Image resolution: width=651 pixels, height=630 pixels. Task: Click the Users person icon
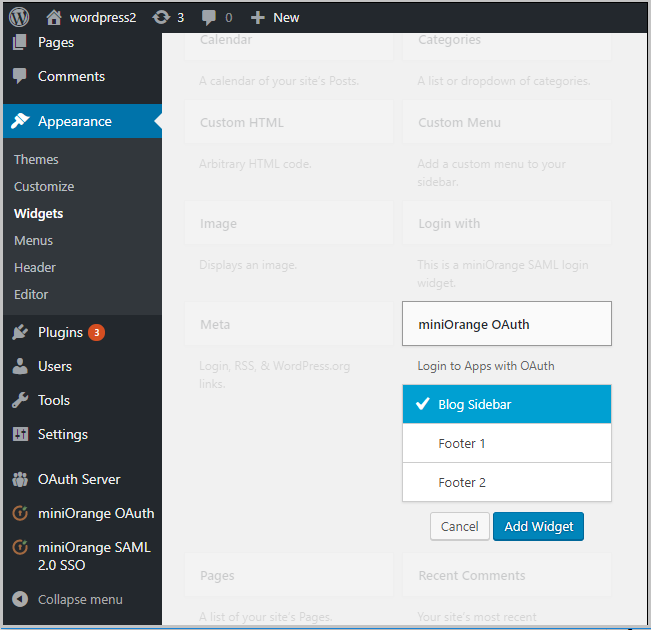pos(20,366)
